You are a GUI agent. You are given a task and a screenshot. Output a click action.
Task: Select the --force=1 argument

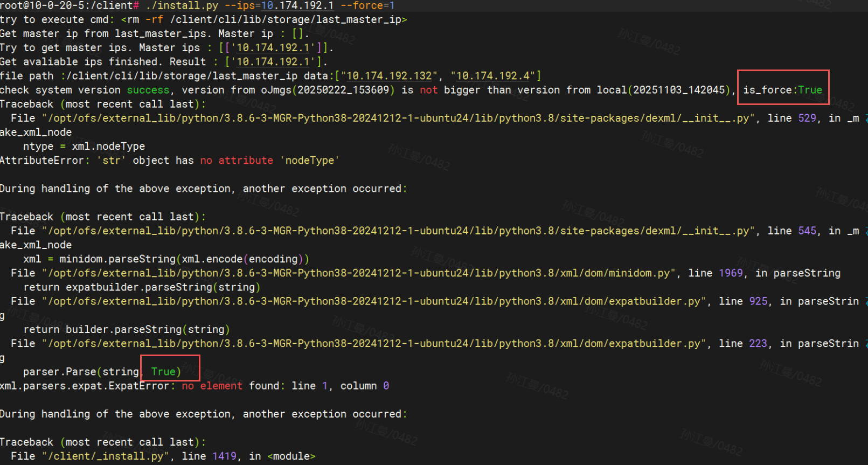click(x=367, y=5)
